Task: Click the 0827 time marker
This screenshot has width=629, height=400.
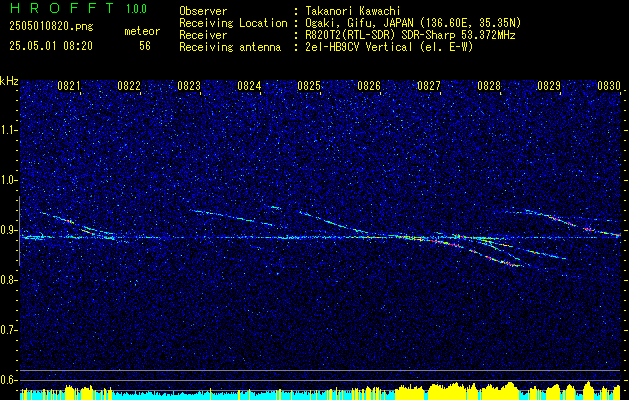Action: pos(429,86)
